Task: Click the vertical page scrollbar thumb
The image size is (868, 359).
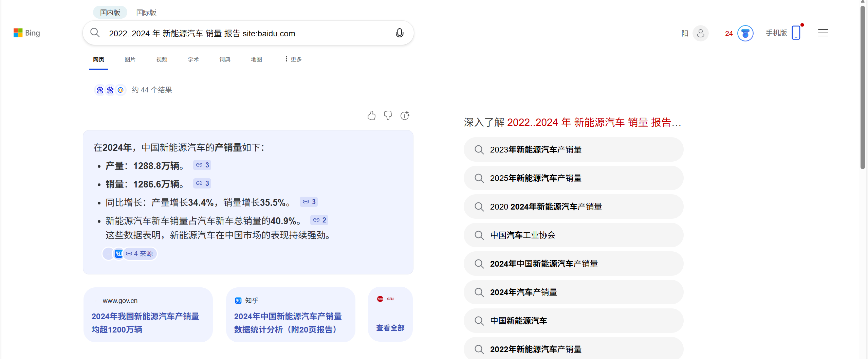Action: 863,87
